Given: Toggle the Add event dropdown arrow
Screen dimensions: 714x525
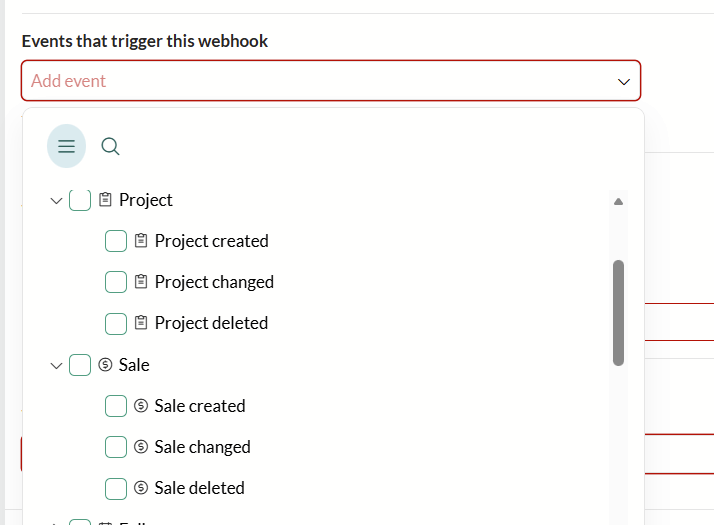Looking at the screenshot, I should [x=623, y=82].
